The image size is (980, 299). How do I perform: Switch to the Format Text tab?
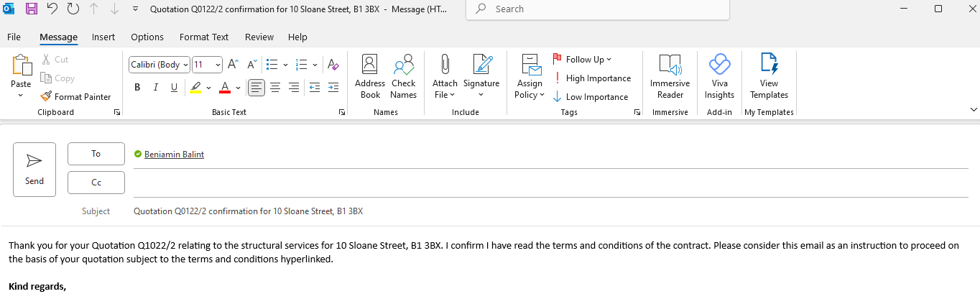pyautogui.click(x=204, y=37)
